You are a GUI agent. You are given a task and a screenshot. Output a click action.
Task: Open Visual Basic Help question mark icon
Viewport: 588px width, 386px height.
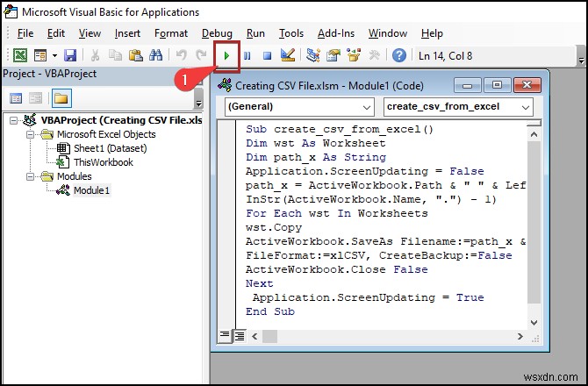coord(399,55)
